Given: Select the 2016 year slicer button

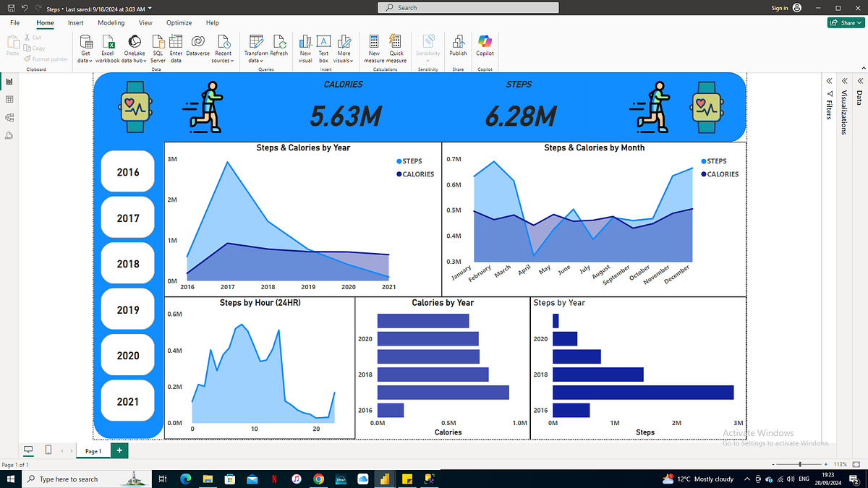Looking at the screenshot, I should coord(127,171).
